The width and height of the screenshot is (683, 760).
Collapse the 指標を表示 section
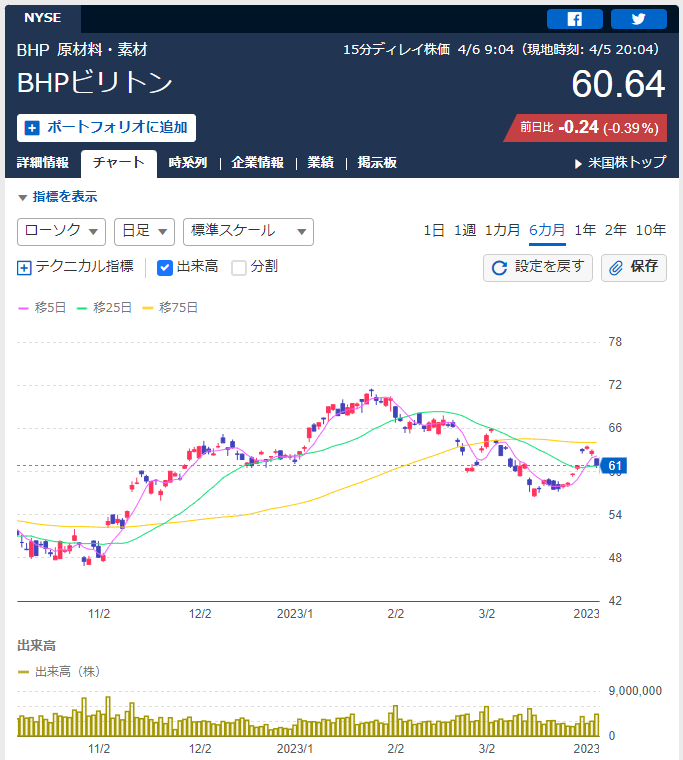pos(58,197)
